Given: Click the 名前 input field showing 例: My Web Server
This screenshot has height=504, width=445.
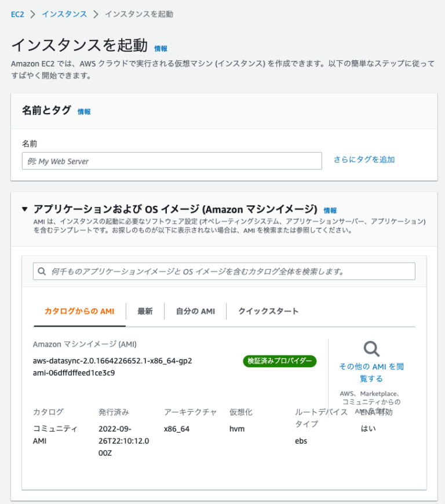Looking at the screenshot, I should pos(172,161).
